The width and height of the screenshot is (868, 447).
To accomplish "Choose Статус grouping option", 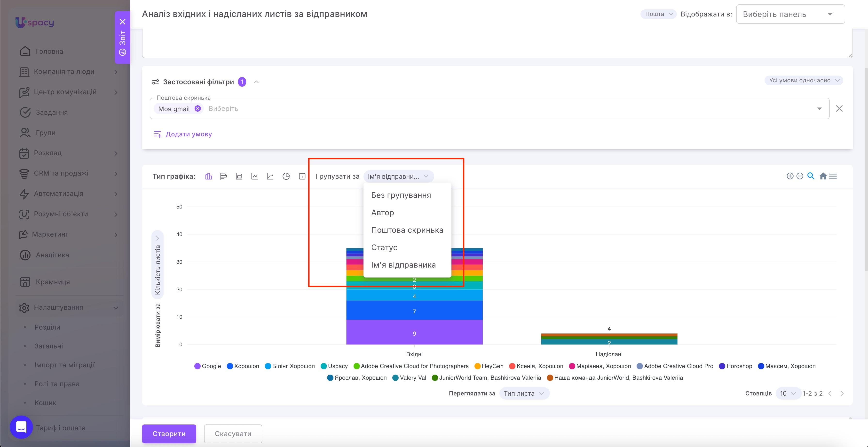I will (x=407, y=247).
